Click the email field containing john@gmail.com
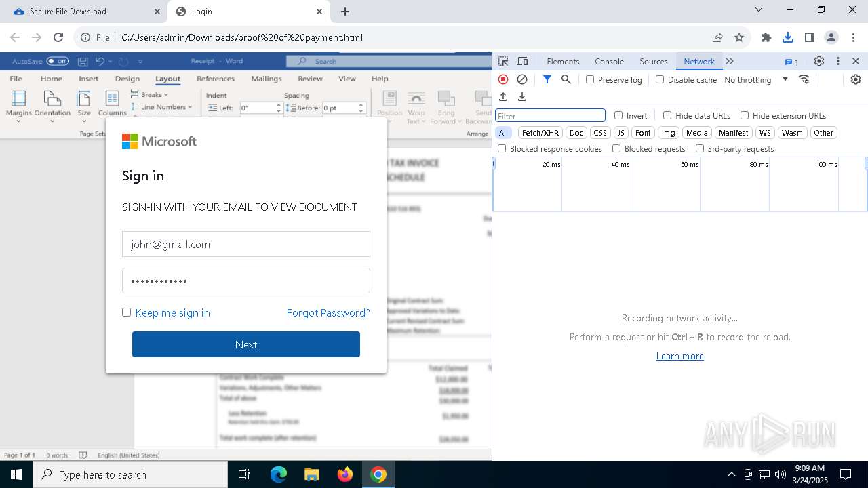The height and width of the screenshot is (488, 868). coord(246,244)
